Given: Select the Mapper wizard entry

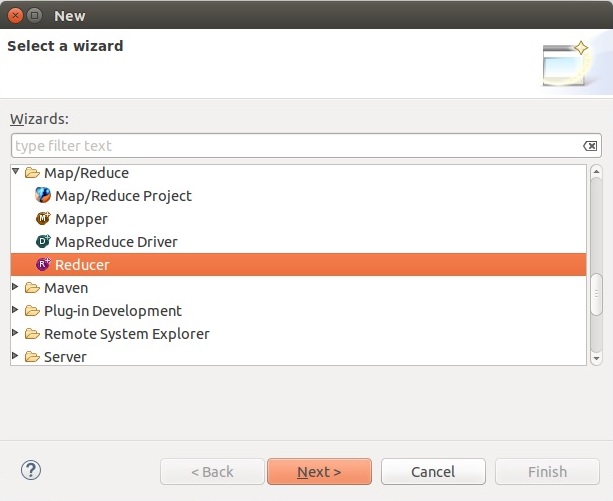Looking at the screenshot, I should [81, 219].
